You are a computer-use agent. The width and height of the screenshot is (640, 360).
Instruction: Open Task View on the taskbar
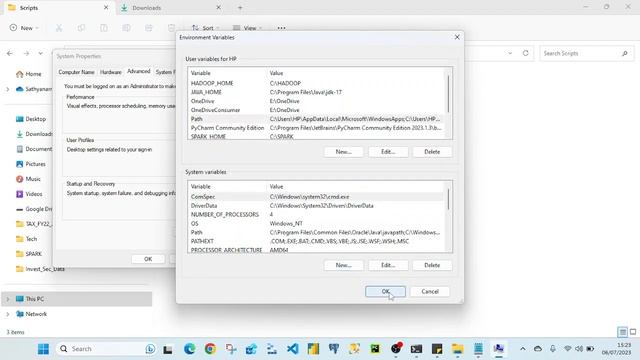168,349
